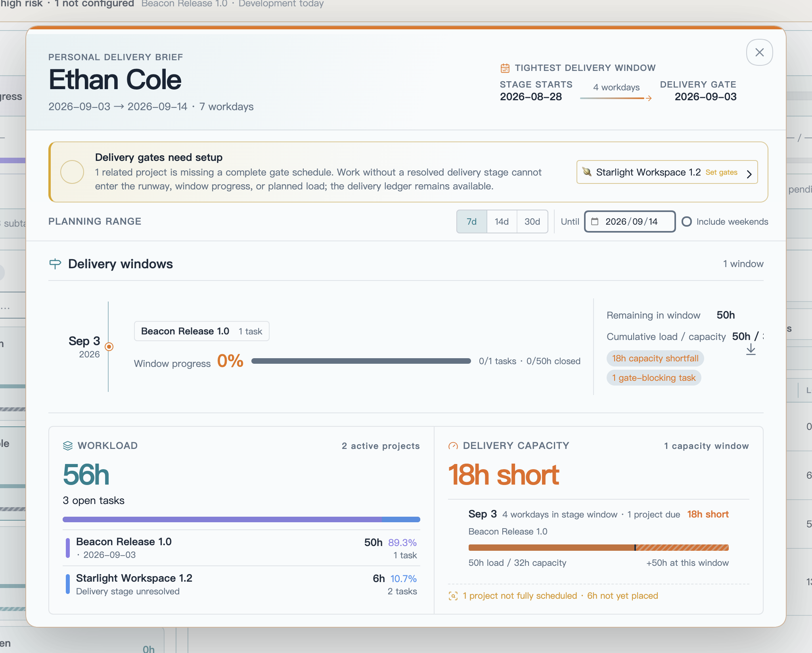Click the '4 workdays' stage window arrow label
The width and height of the screenshot is (812, 653).
point(616,87)
